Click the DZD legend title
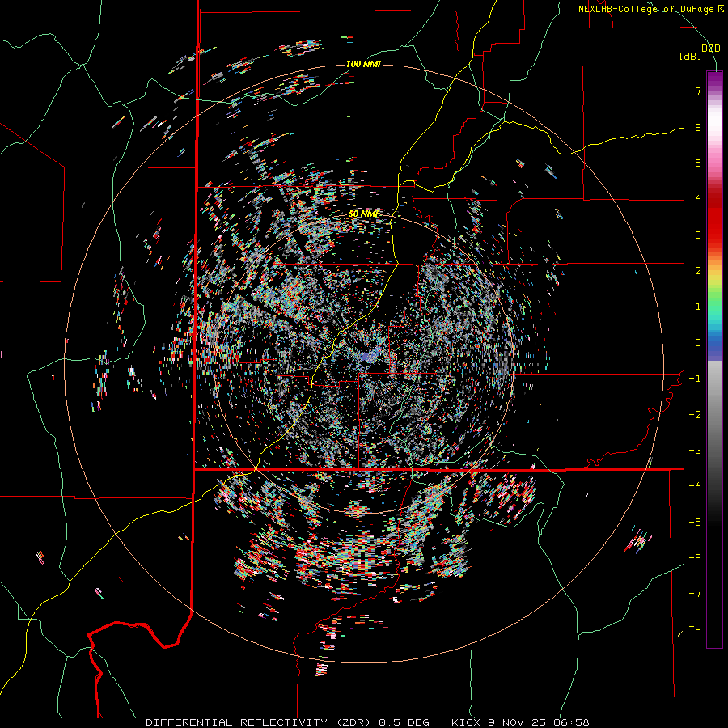Screen dimensions: 728x728 pyautogui.click(x=710, y=49)
